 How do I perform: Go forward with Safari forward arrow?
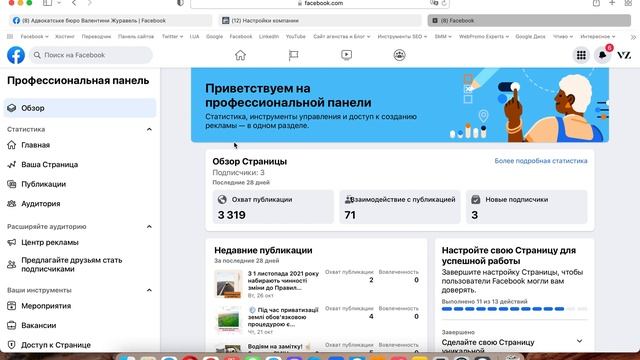tap(89, 3)
